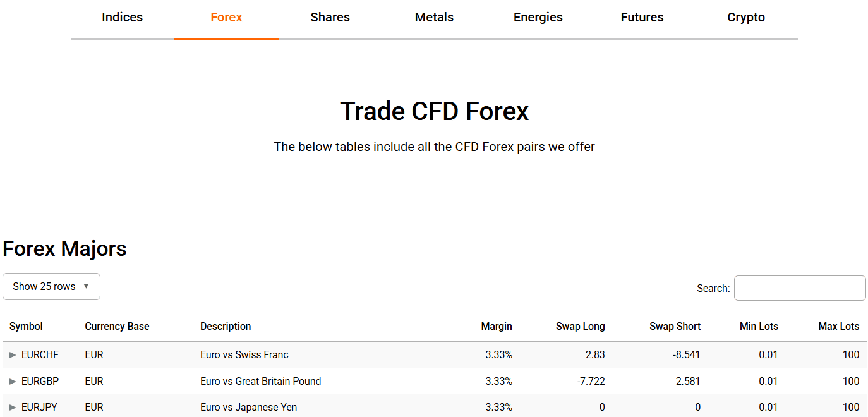Image resolution: width=868 pixels, height=417 pixels.
Task: Sort table by Margin column
Action: pyautogui.click(x=497, y=326)
